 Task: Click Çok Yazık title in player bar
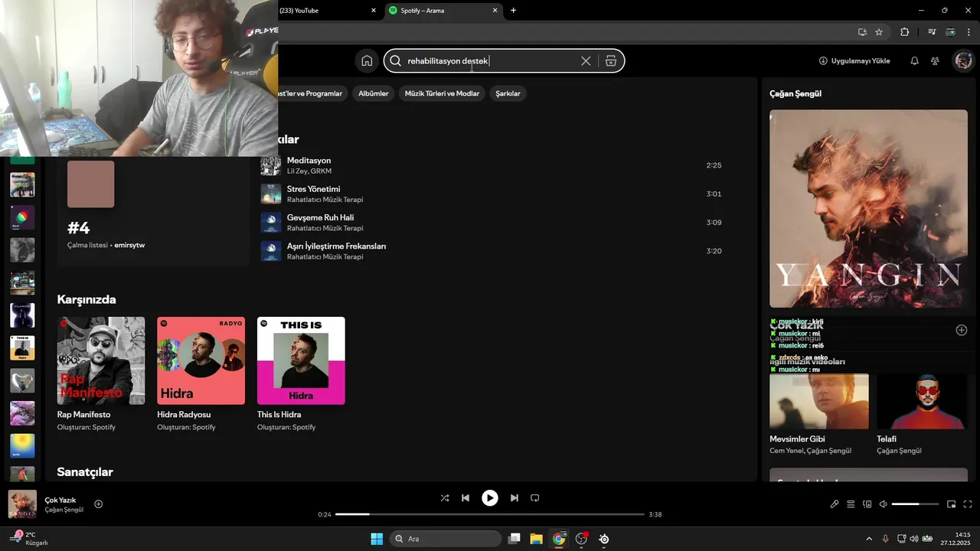point(60,500)
